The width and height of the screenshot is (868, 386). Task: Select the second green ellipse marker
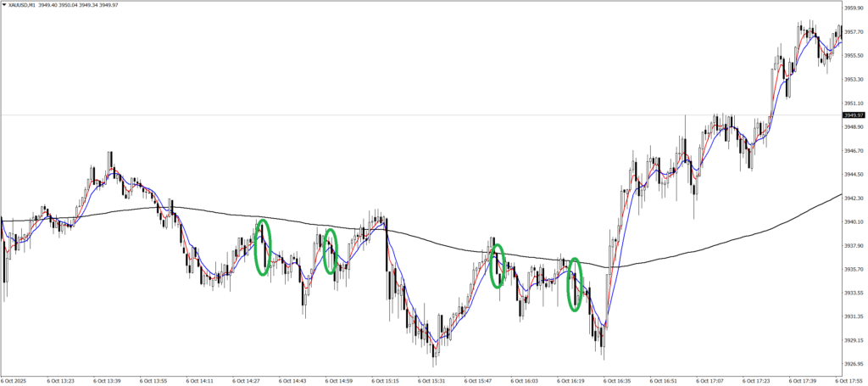(x=331, y=251)
